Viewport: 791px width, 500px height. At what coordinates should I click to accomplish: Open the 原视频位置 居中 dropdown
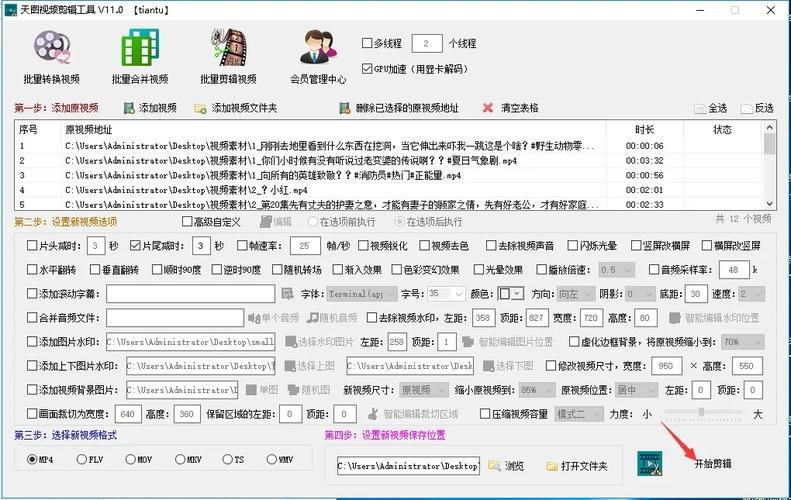636,390
